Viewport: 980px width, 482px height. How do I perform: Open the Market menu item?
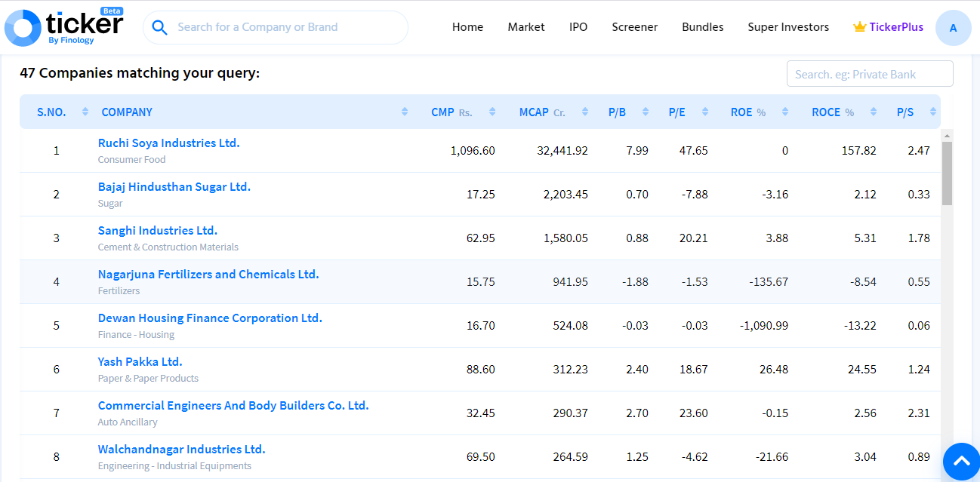(x=526, y=27)
